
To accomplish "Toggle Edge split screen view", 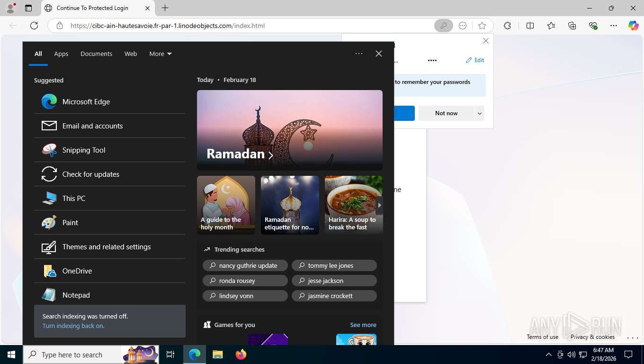I will tap(530, 26).
